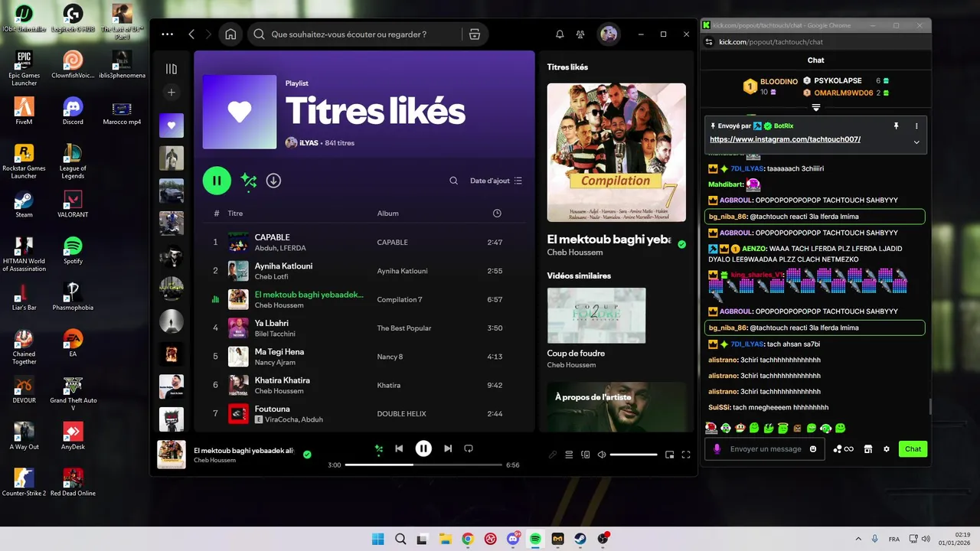The width and height of the screenshot is (980, 551).
Task: Open Steam from the taskbar
Action: (x=580, y=539)
